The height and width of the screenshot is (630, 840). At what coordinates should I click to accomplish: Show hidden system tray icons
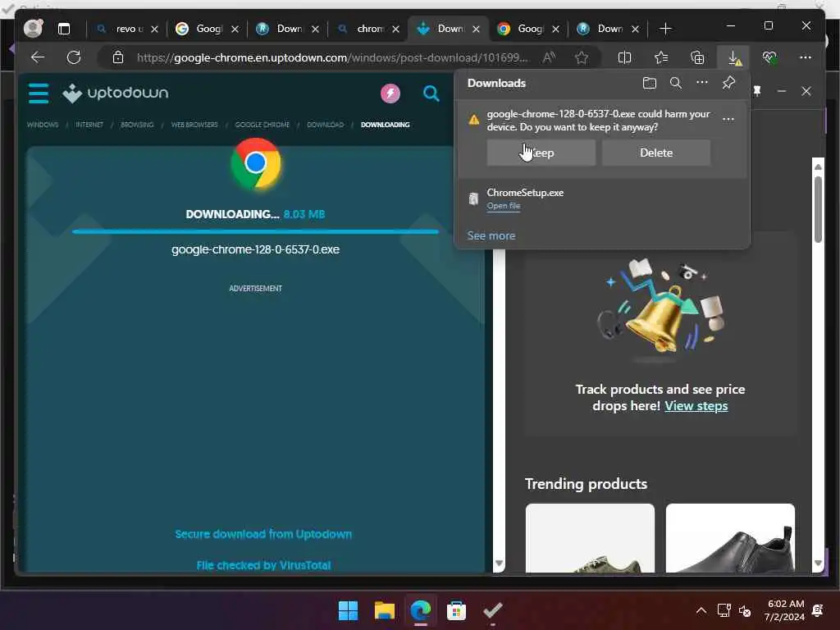pos(701,610)
